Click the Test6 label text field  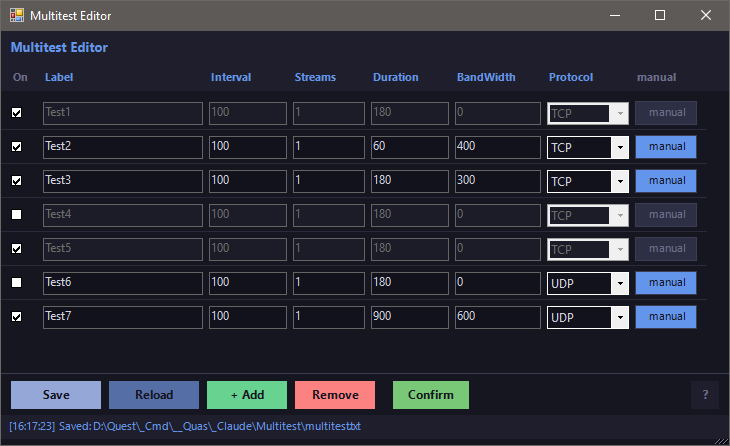123,283
